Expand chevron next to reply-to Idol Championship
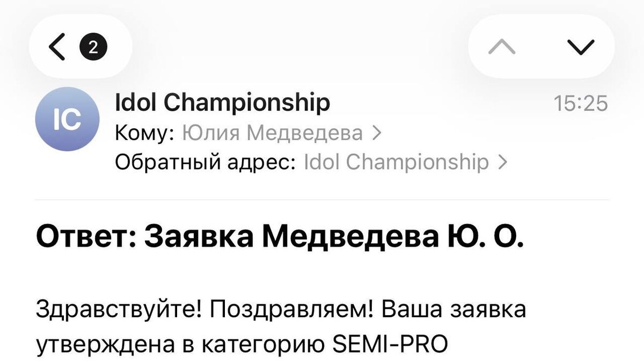Viewport: 644px width, 364px height. (x=503, y=162)
